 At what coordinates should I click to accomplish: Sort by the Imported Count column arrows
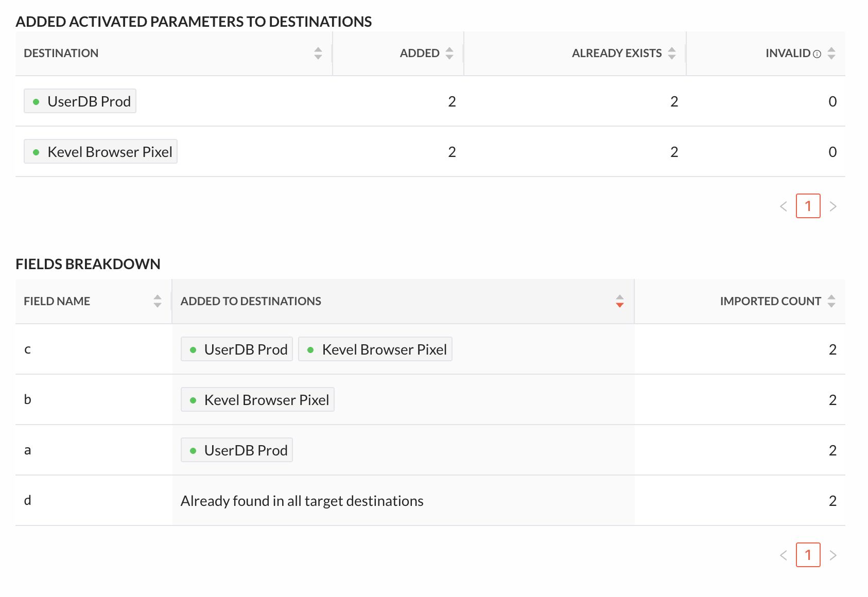pos(831,301)
